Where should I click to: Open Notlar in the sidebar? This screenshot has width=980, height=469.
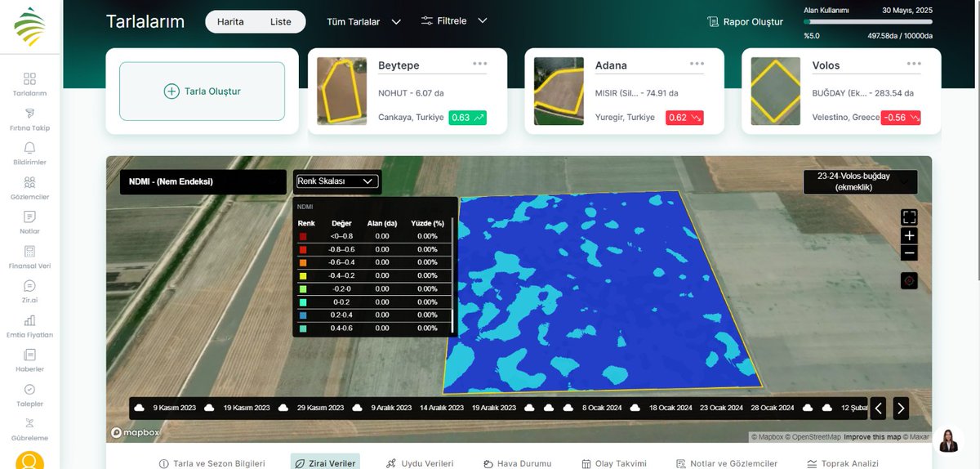click(29, 221)
